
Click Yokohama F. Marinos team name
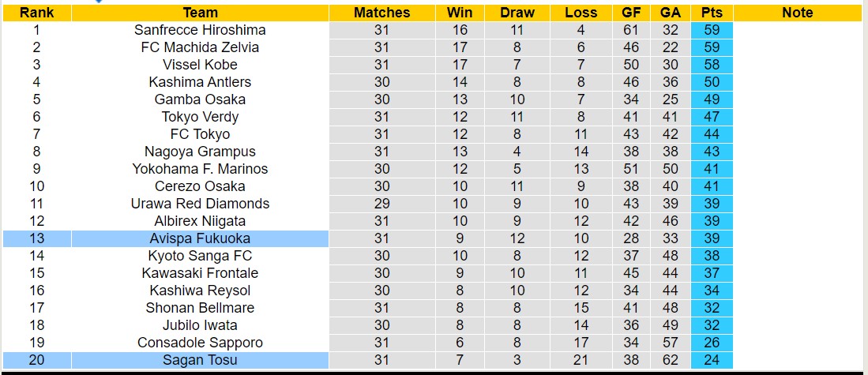[x=200, y=169]
